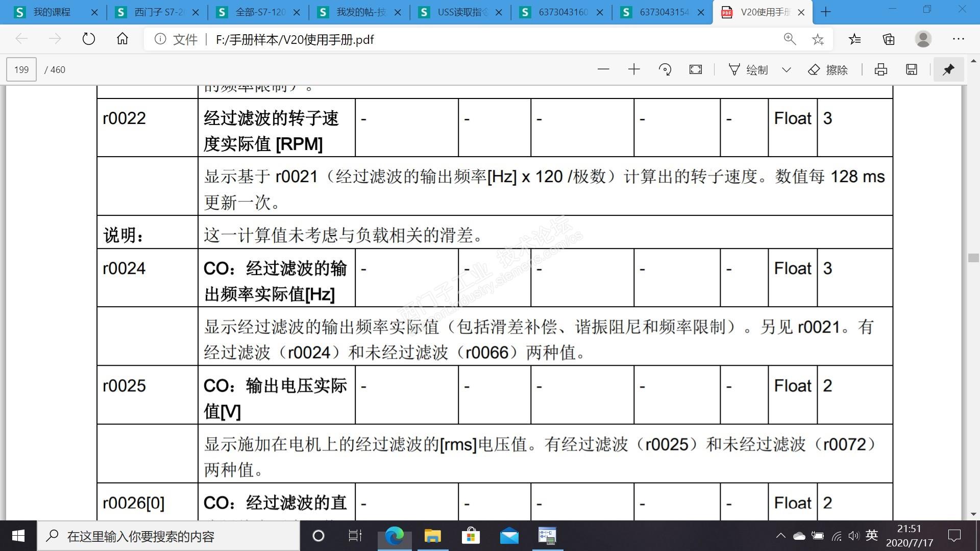
Task: Toggle the pin toolbar button
Action: (948, 69)
